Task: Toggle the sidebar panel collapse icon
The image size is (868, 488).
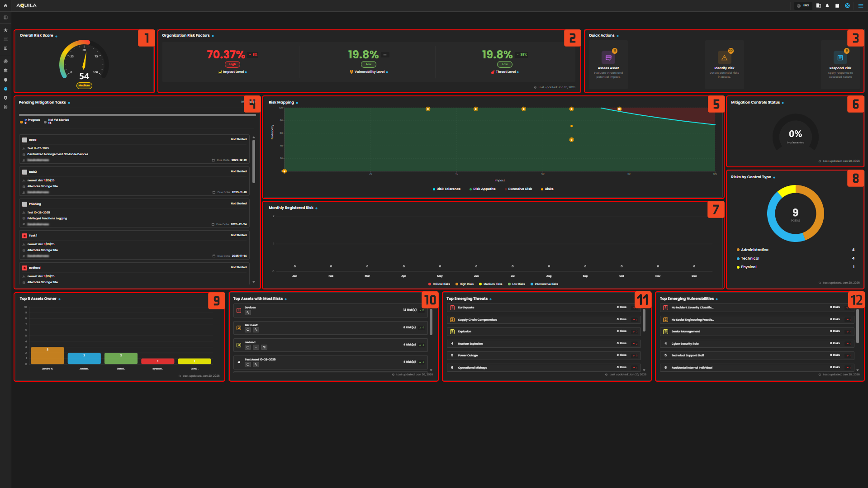Action: pyautogui.click(x=5, y=18)
